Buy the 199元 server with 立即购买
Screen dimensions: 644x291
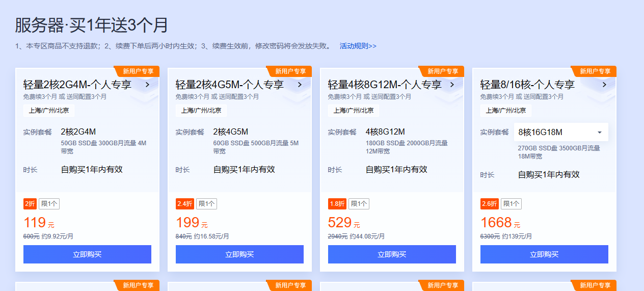point(239,254)
